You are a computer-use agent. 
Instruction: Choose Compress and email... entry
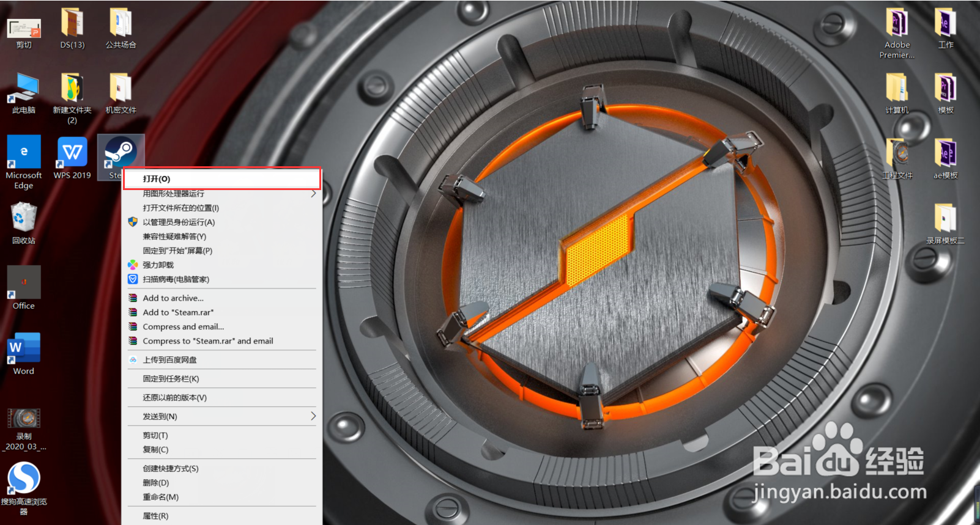point(222,327)
